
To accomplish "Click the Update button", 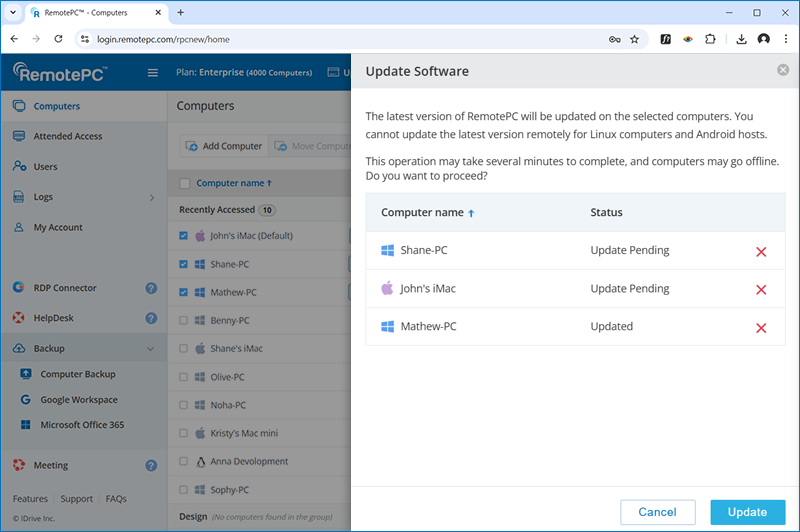I will pyautogui.click(x=747, y=512).
